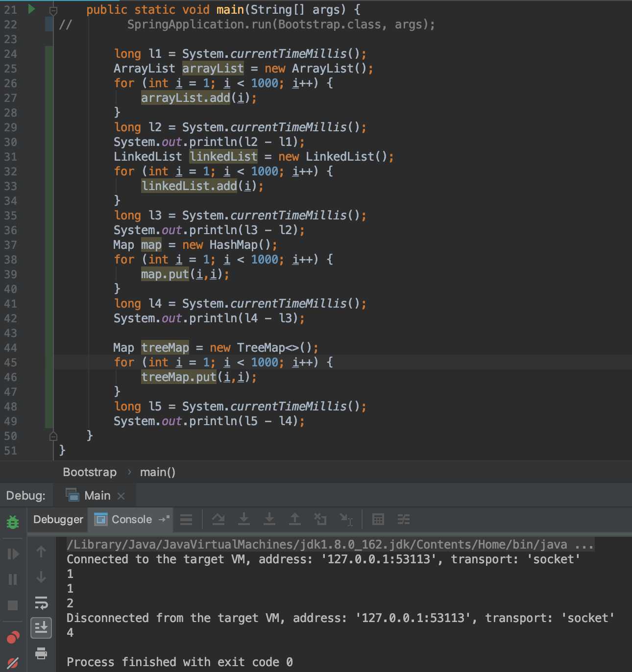Click gutter line number 45
Screen dimensions: 632x672
coord(10,362)
